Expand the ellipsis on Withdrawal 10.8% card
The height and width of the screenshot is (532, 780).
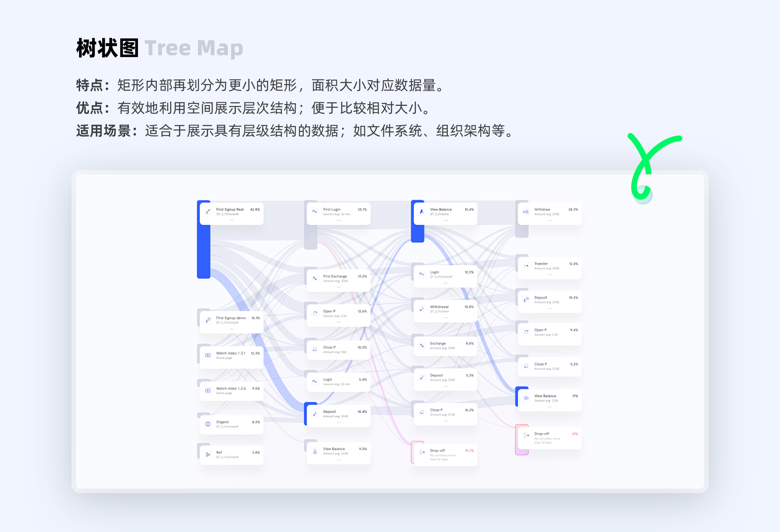445,318
